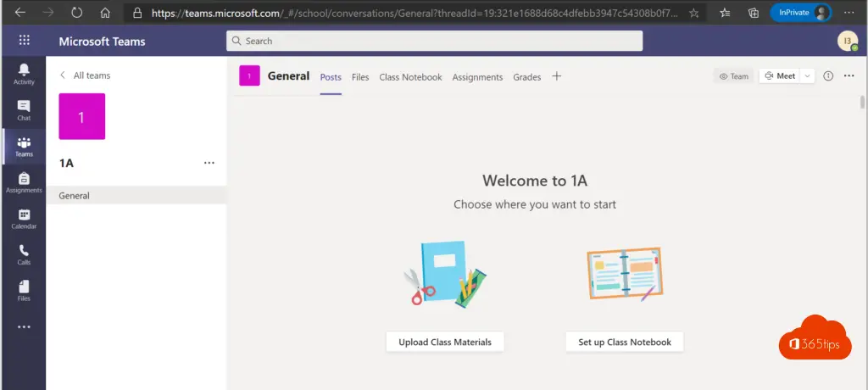868x390 pixels.
Task: Open Files from the left rail
Action: (x=24, y=291)
